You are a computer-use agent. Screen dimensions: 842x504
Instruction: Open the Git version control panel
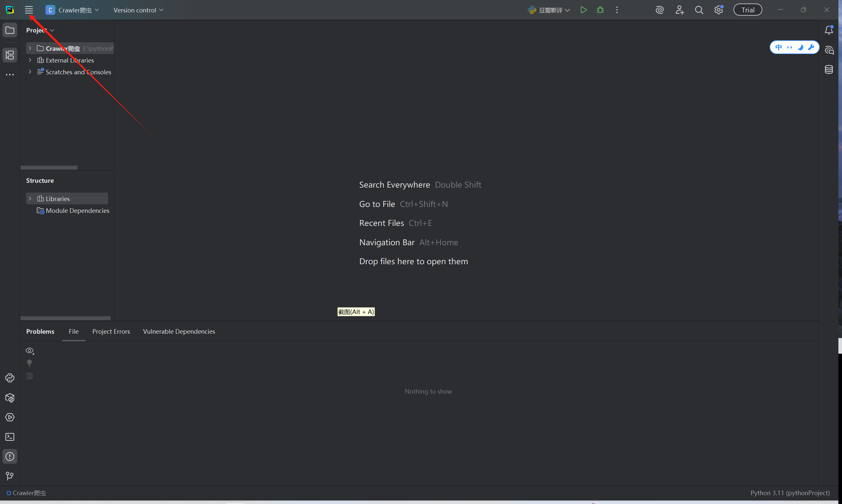point(10,476)
